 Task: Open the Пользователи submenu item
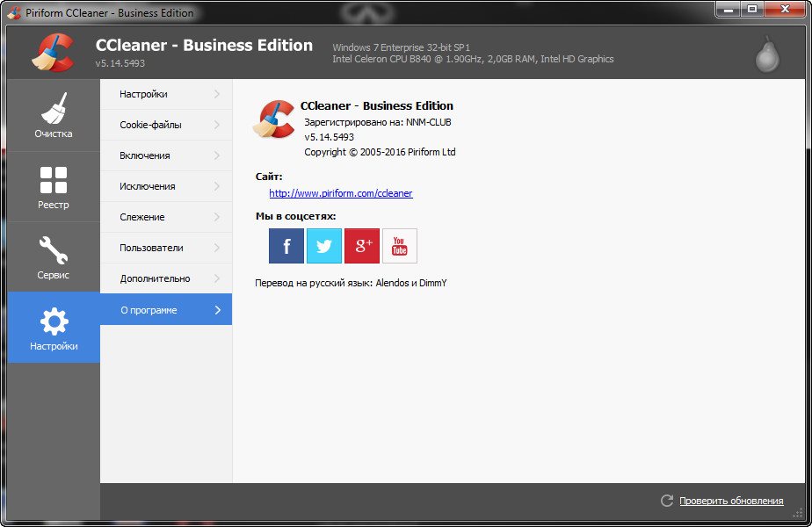click(x=166, y=248)
